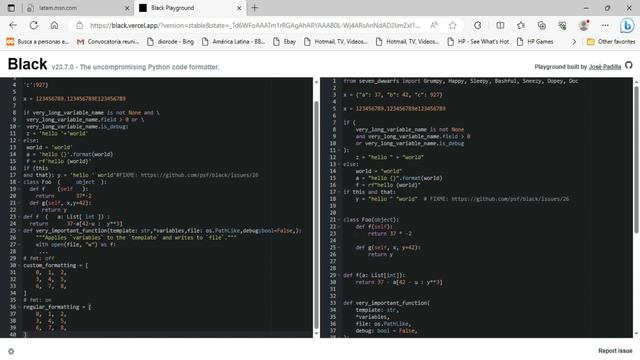Place cursor on 'regular_formatting = [' input line
640x360 pixels.
[x=57, y=307]
